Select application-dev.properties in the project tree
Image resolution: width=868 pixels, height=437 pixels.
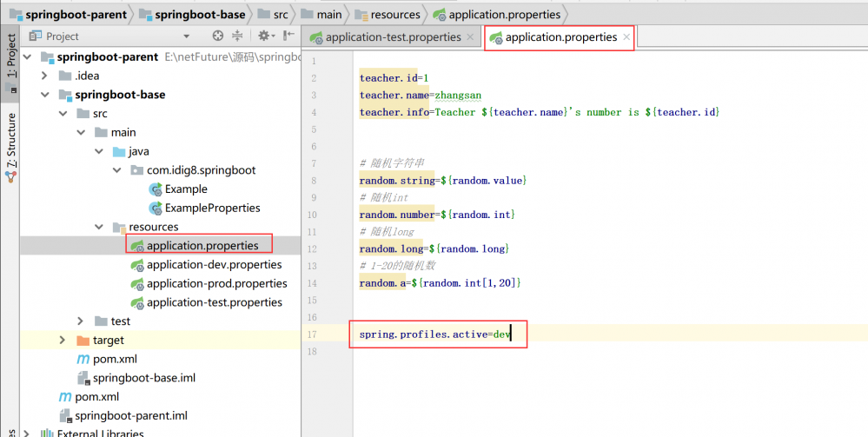214,265
